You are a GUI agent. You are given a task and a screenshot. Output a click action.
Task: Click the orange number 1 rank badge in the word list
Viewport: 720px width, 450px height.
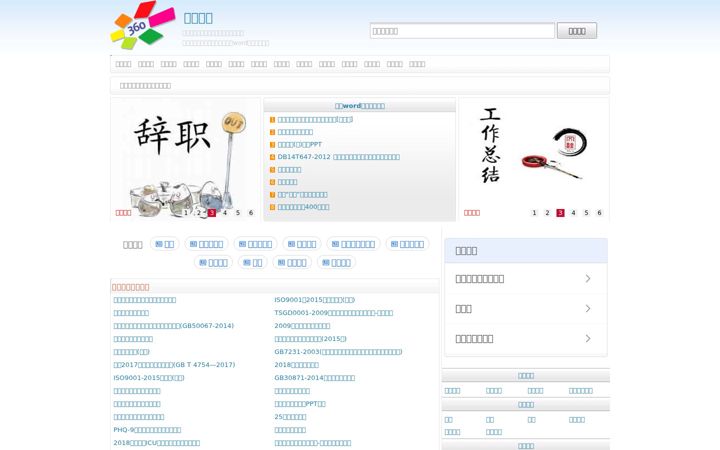[x=272, y=120]
